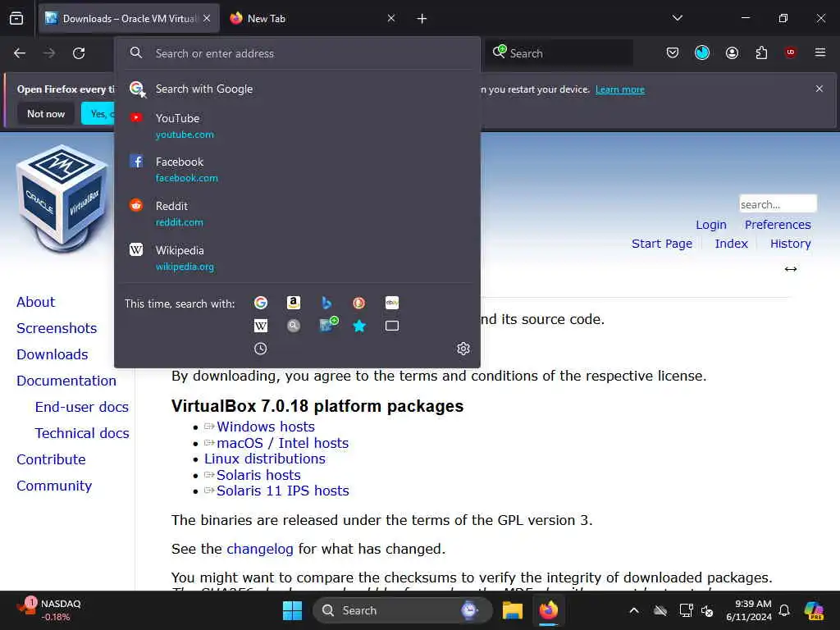
Task: Open the changelog link
Action: [x=260, y=549]
